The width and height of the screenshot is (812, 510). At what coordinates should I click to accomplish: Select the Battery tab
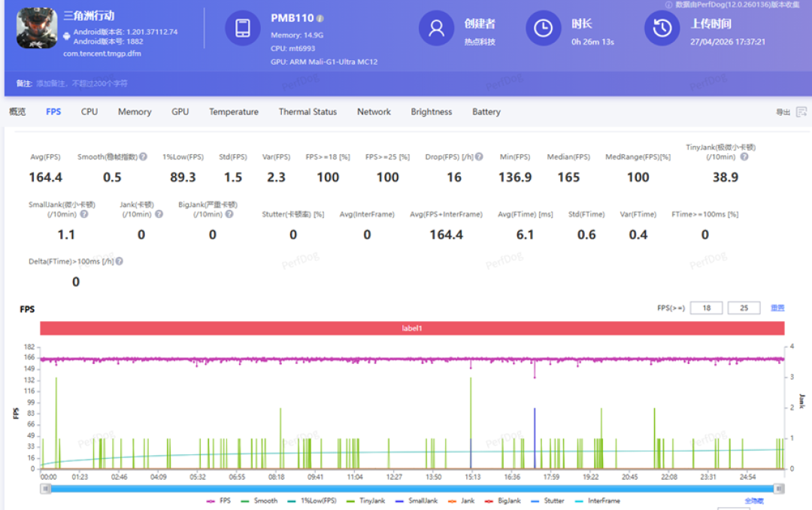[486, 112]
